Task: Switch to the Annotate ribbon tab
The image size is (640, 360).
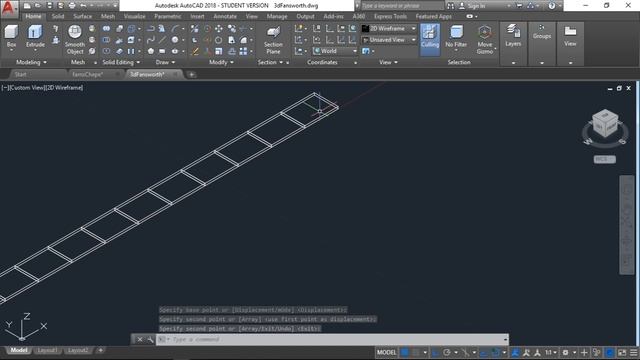Action: (x=225, y=16)
